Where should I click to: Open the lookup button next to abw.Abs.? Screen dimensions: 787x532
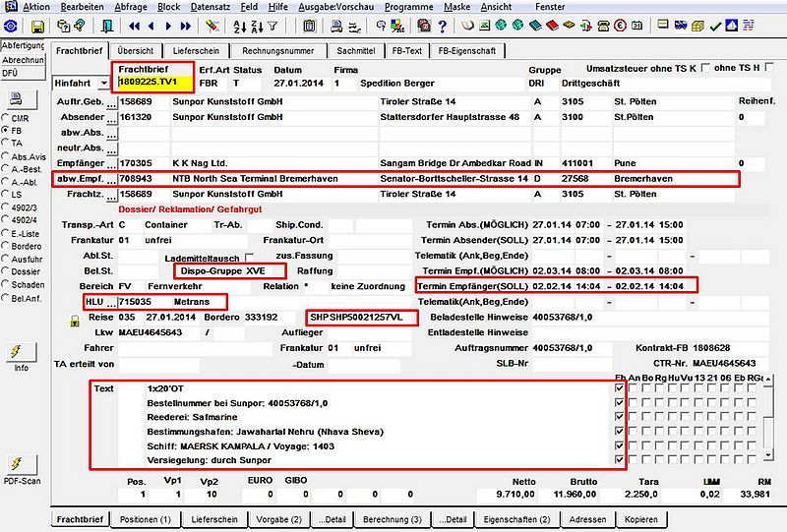[x=112, y=134]
